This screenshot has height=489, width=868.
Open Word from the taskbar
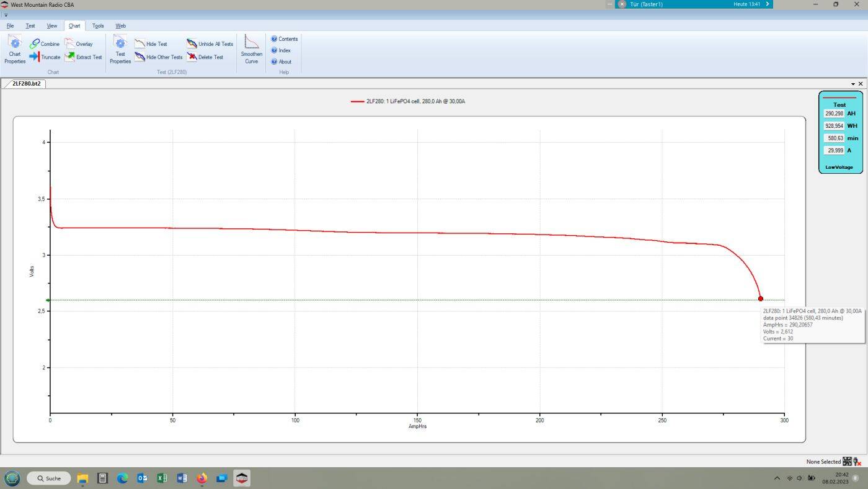coord(182,478)
